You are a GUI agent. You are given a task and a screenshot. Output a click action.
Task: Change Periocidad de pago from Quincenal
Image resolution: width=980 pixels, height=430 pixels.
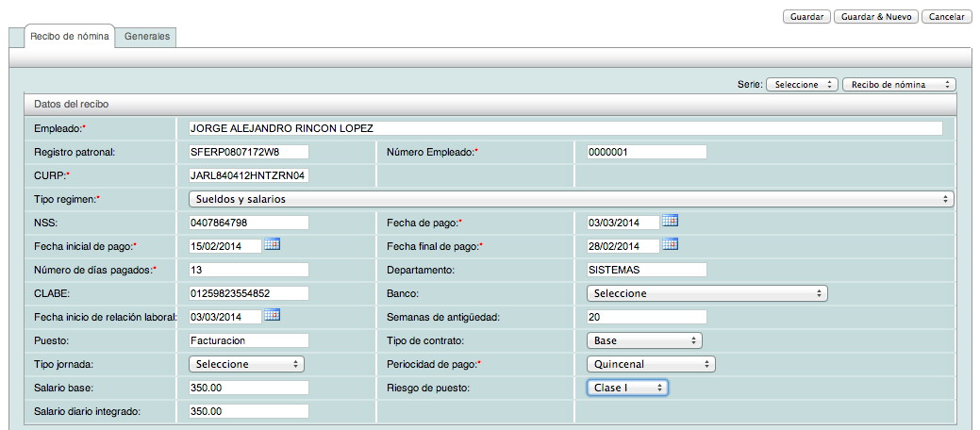(x=651, y=364)
